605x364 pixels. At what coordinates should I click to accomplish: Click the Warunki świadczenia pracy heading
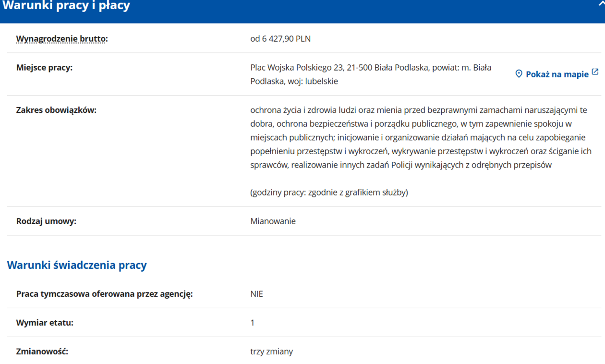tap(77, 265)
